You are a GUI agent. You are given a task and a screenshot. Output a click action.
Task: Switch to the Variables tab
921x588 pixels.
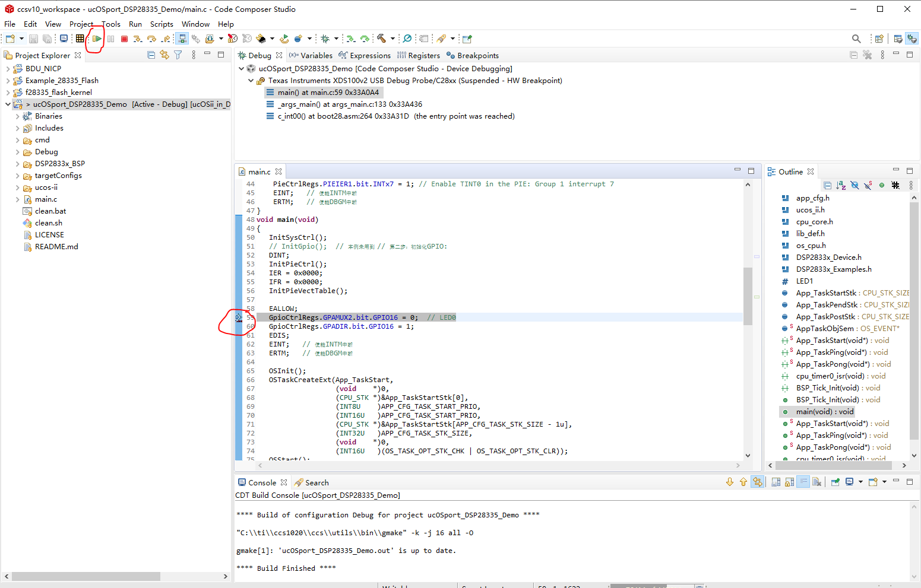coord(311,55)
